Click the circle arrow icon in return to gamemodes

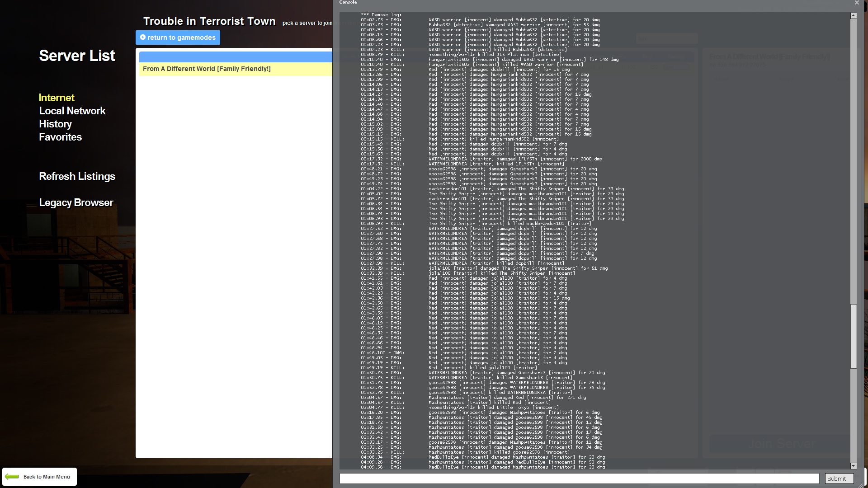[x=143, y=38]
